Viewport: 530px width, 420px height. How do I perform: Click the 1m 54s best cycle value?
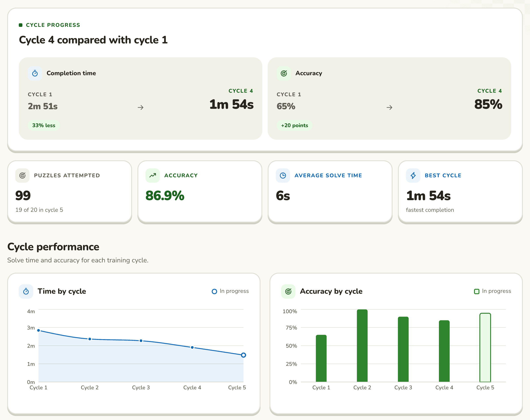click(428, 196)
